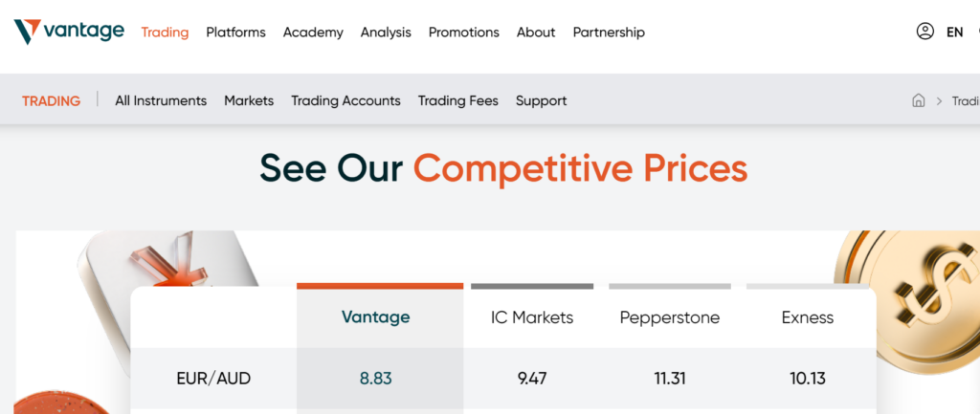Switch to the Markets sub-navigation tab
980x414 pixels.
pos(249,100)
